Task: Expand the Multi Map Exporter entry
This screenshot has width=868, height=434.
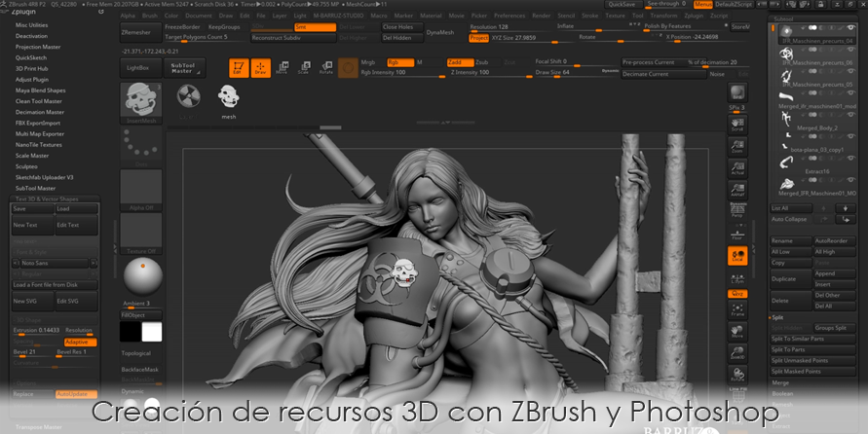Action: pos(40,133)
